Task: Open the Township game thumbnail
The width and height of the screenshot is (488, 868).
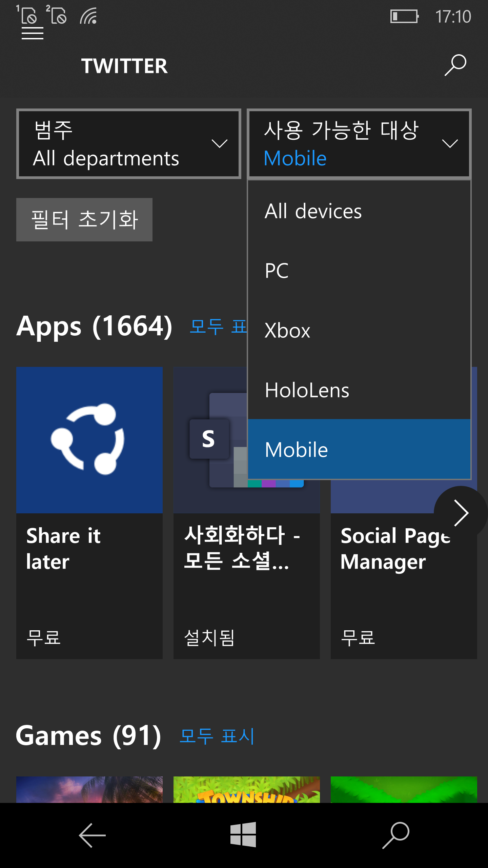Action: point(247,789)
